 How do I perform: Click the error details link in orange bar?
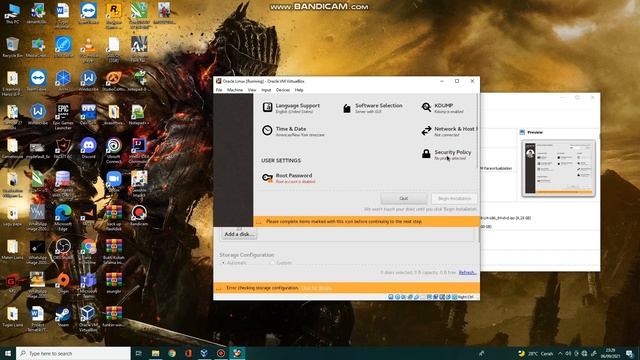[x=316, y=288]
